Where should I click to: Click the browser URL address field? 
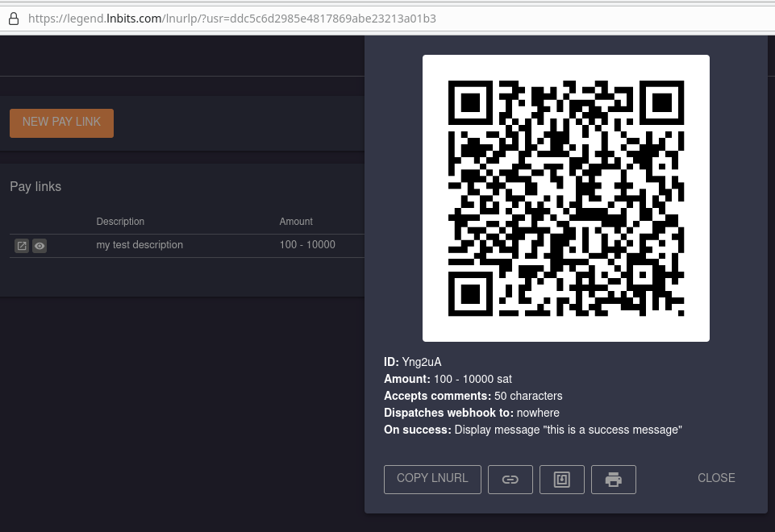pyautogui.click(x=387, y=19)
